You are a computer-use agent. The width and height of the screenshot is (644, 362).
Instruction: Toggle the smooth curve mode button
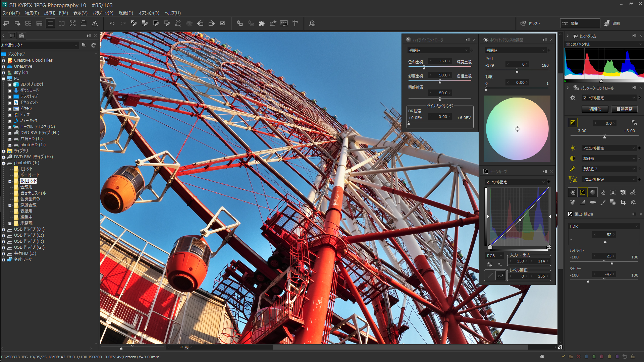click(x=500, y=276)
